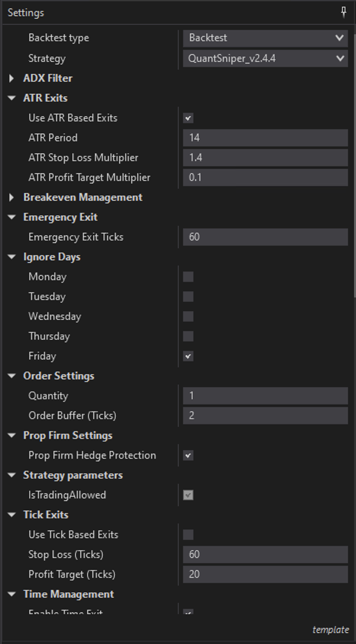Enable the Monday ignore day checkbox
This screenshot has width=356, height=644.
coord(188,277)
